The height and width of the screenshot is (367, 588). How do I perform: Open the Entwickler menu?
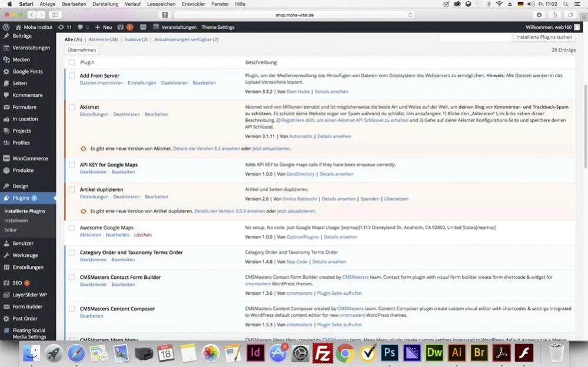tap(193, 4)
